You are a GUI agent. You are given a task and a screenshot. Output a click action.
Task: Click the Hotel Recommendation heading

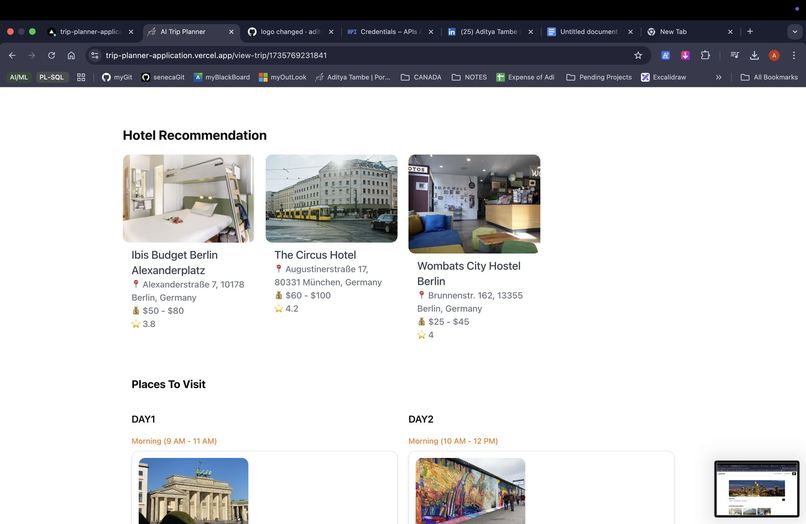(x=195, y=135)
